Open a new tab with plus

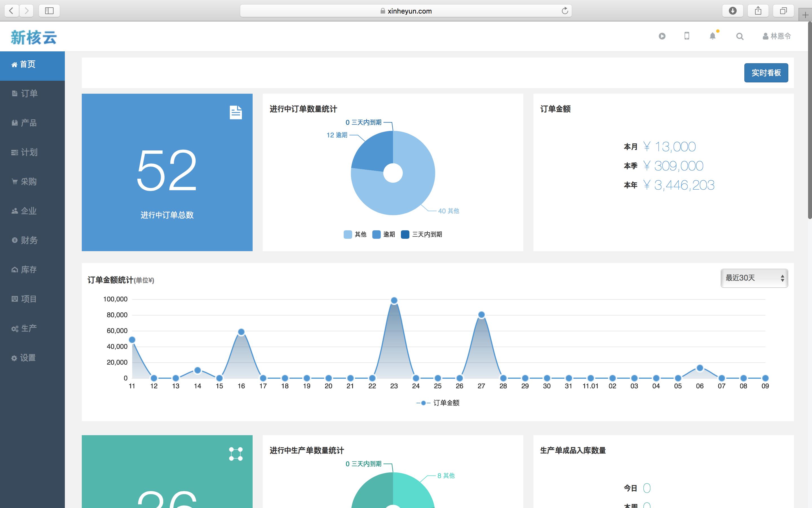[x=805, y=15]
